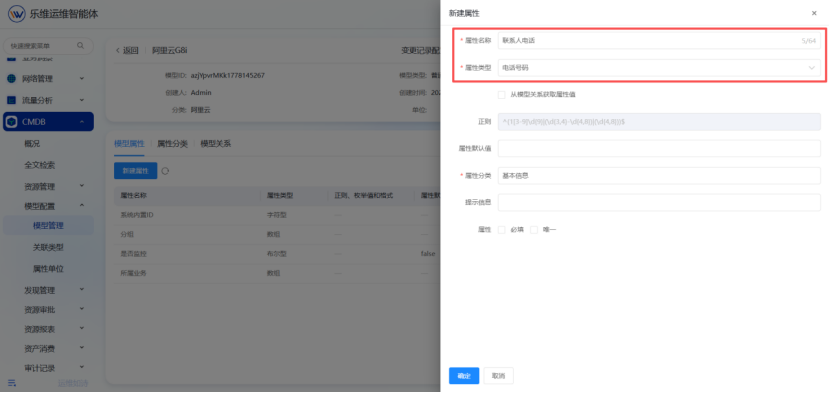This screenshot has height=393, width=829.
Task: Click the 返回 link
Action: tap(131, 51)
